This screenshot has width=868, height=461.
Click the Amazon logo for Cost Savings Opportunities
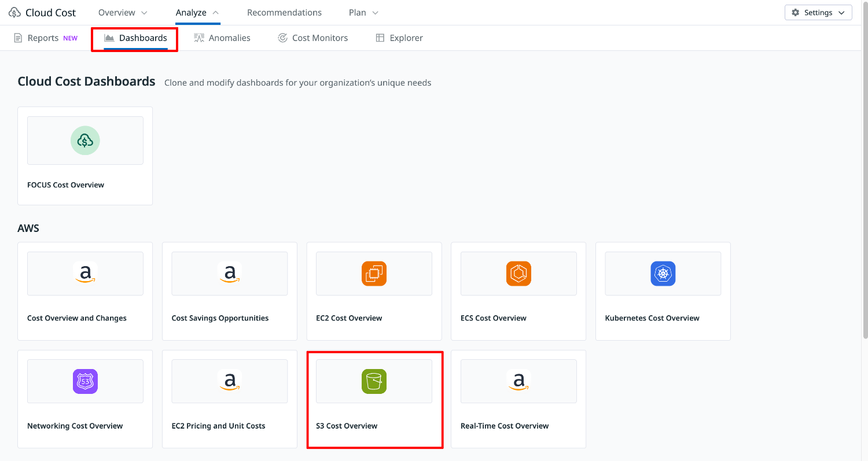tap(230, 274)
